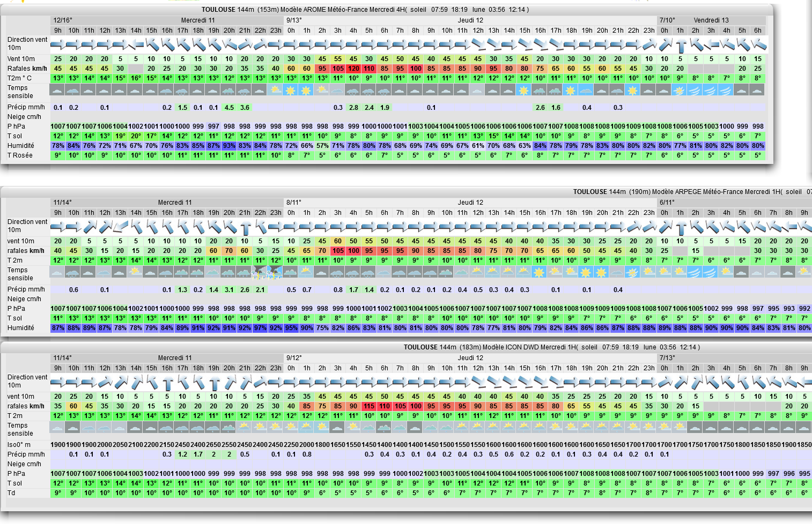The width and height of the screenshot is (812, 530).
Task: Select the Jeudi 12 header in ARPEGE table
Action: point(470,203)
